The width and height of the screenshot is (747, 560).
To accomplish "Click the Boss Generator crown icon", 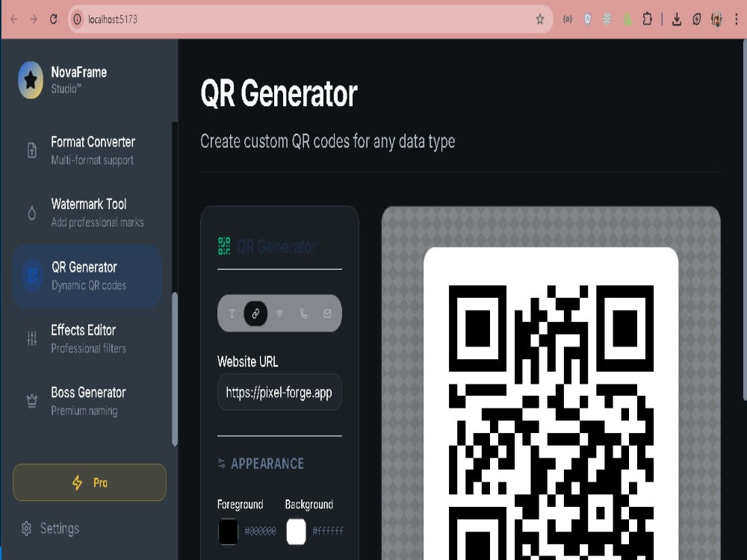I will 32,401.
